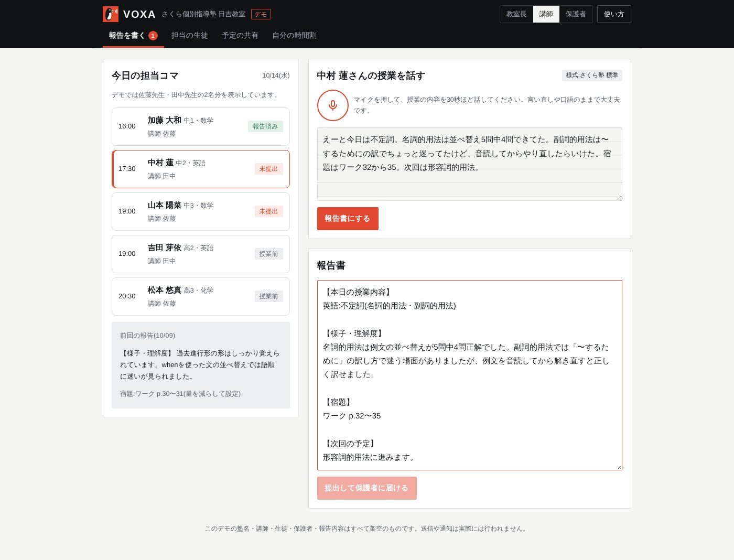This screenshot has height=560, width=734.
Task: Click the デモ badge in the header
Action: coord(261,14)
